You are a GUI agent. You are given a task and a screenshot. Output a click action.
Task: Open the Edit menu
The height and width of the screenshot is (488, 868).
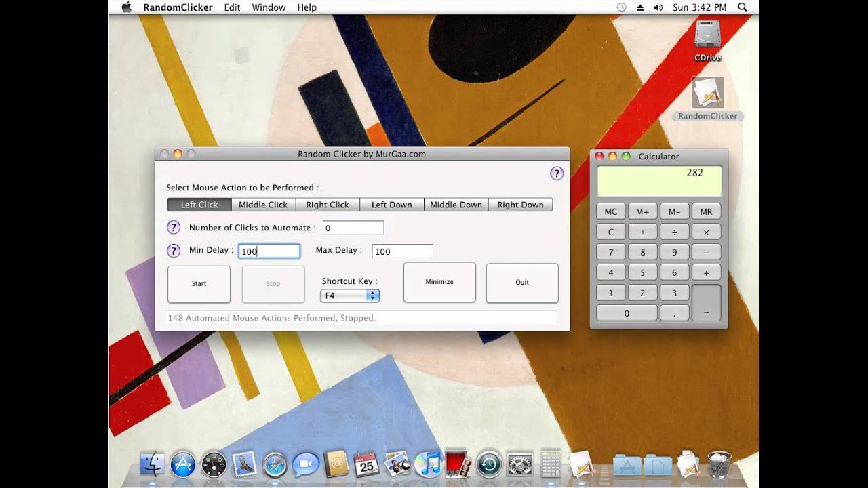click(x=232, y=7)
